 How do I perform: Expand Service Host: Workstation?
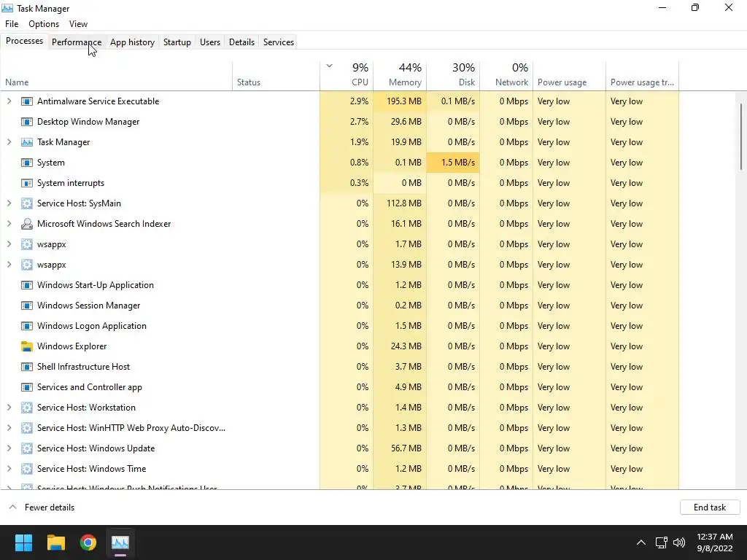tap(9, 408)
